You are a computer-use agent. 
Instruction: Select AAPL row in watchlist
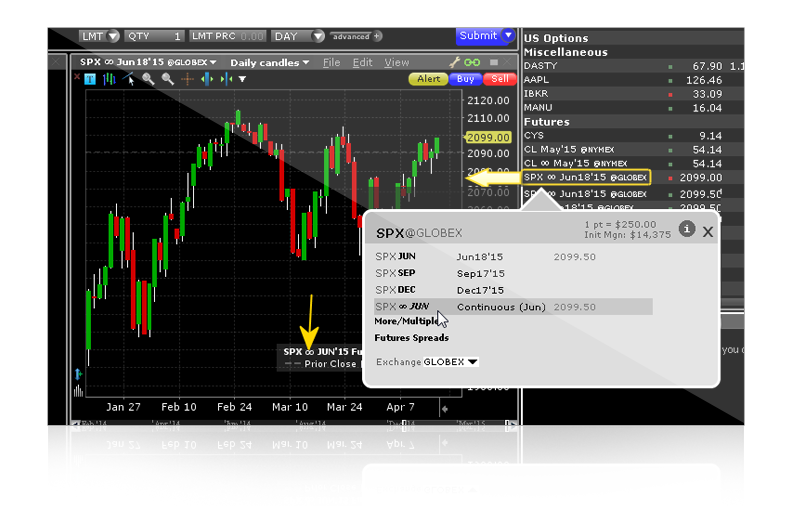pyautogui.click(x=633, y=80)
